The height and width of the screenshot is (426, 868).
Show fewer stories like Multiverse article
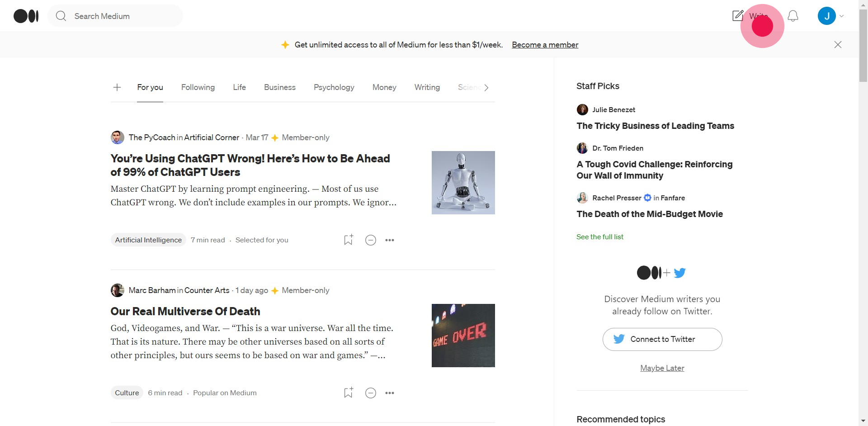click(x=370, y=393)
